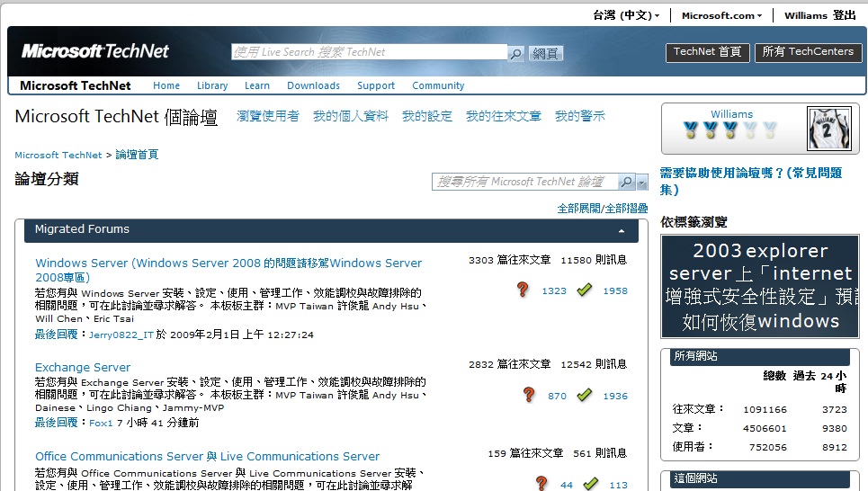Open the 台灣 (中文) language dropdown
This screenshot has width=868, height=491.
[x=626, y=15]
